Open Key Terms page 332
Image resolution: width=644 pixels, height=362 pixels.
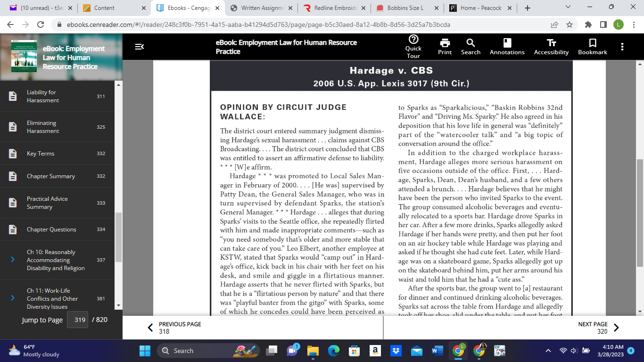(x=57, y=154)
